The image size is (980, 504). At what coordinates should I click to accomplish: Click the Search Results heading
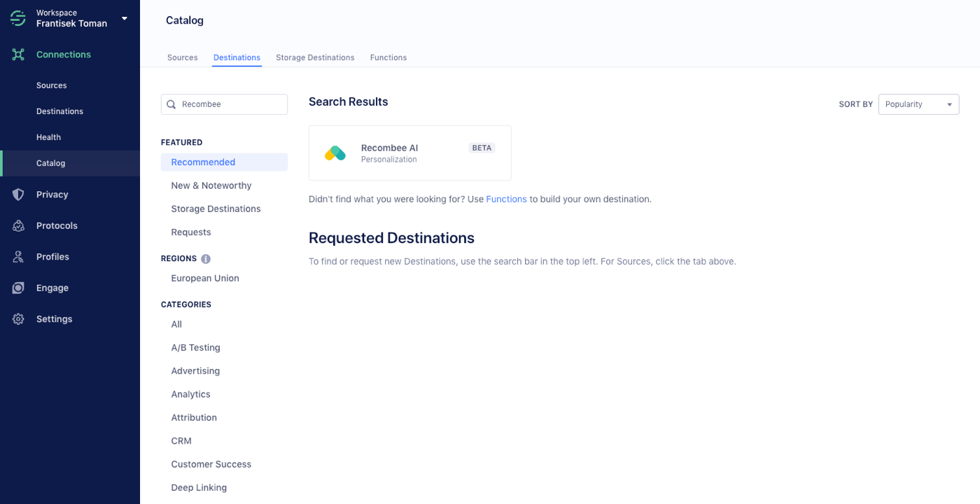tap(348, 101)
